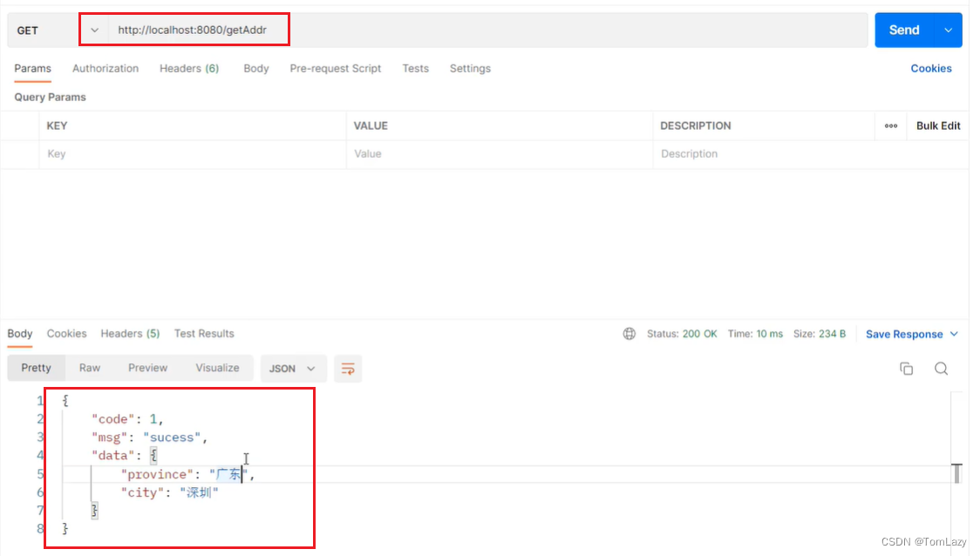Toggle line wrapping icon beside JSON dropdown
The height and width of the screenshot is (556, 980).
[x=348, y=369]
